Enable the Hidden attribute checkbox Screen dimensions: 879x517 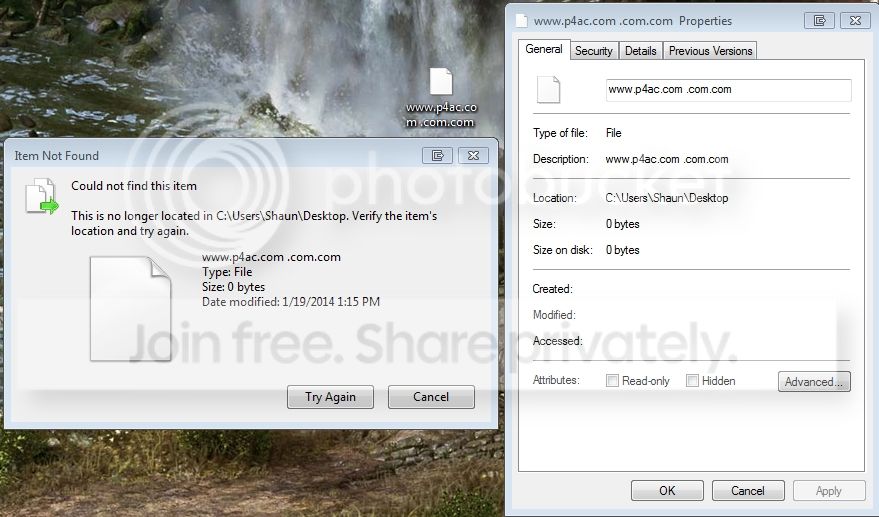pyautogui.click(x=692, y=381)
